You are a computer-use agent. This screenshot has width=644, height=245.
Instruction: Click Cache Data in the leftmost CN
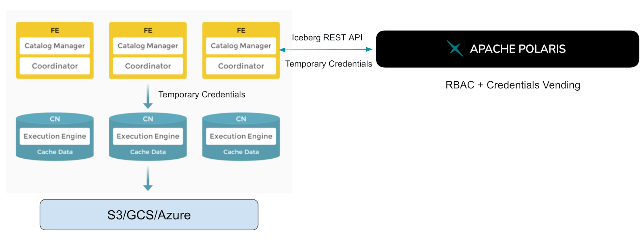click(x=55, y=152)
